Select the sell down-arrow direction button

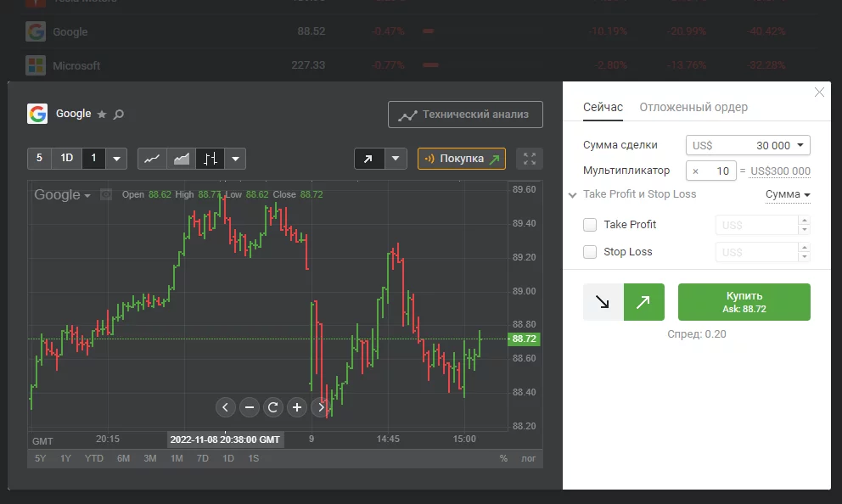pos(603,302)
